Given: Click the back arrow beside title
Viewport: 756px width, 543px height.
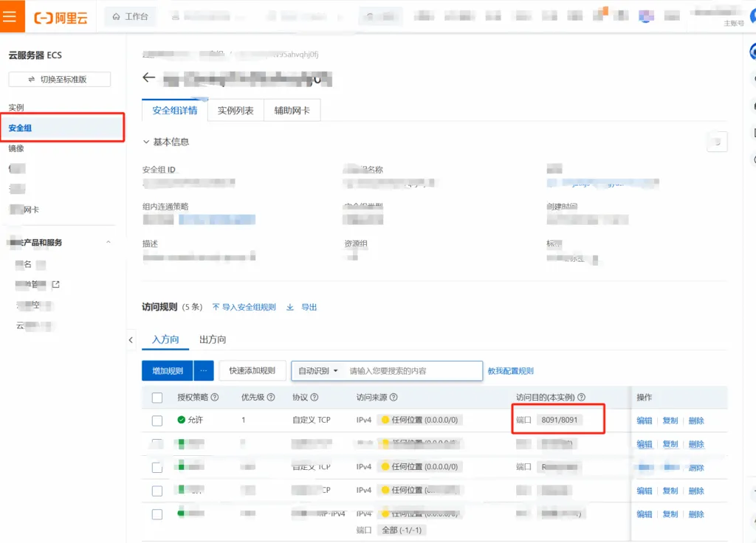Looking at the screenshot, I should point(148,77).
